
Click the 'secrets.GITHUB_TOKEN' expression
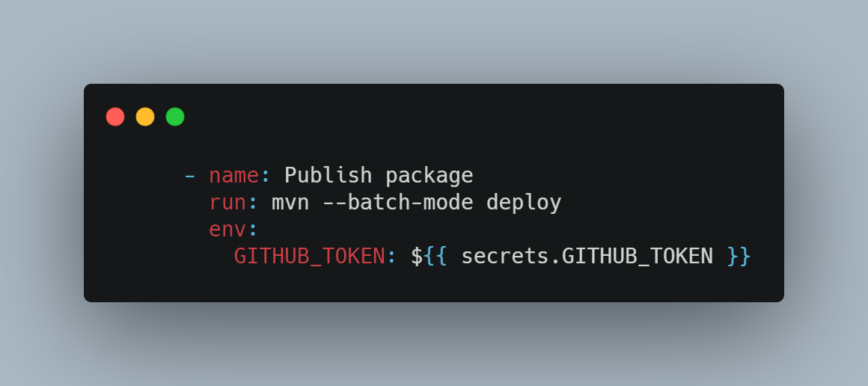pyautogui.click(x=587, y=257)
